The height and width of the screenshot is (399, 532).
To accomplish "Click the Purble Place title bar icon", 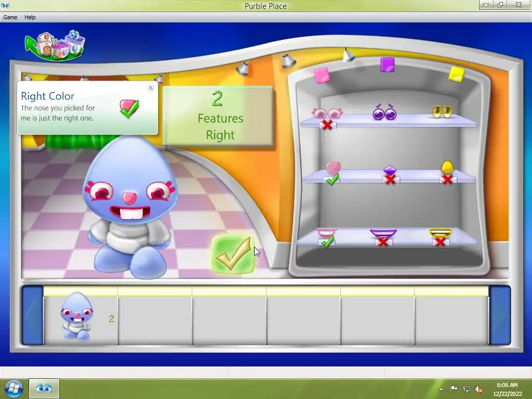I will pos(5,5).
